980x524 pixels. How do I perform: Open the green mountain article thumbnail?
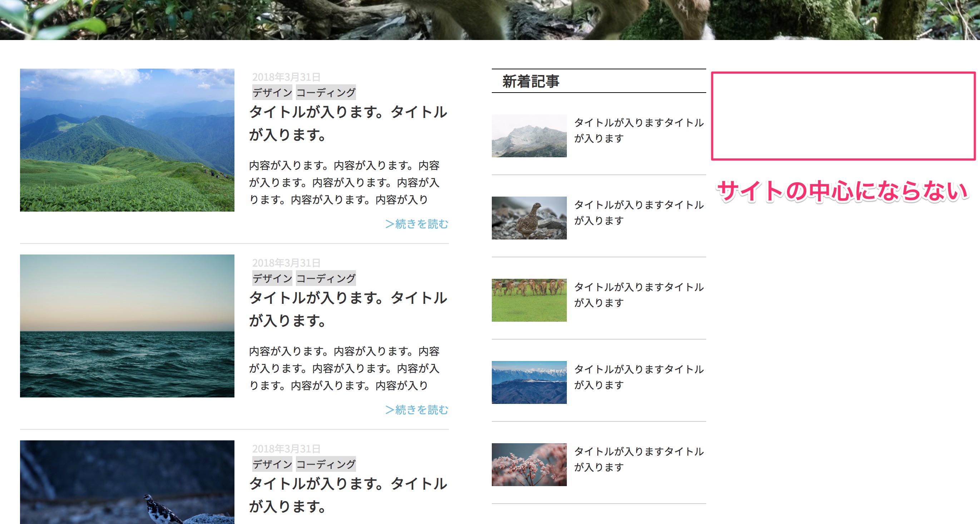pyautogui.click(x=127, y=140)
